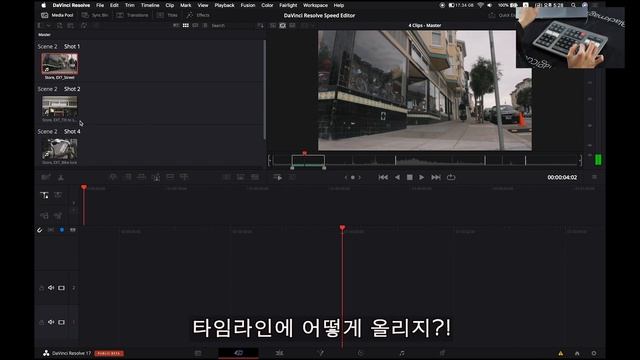
Task: Open the File menu
Action: pyautogui.click(x=100, y=5)
